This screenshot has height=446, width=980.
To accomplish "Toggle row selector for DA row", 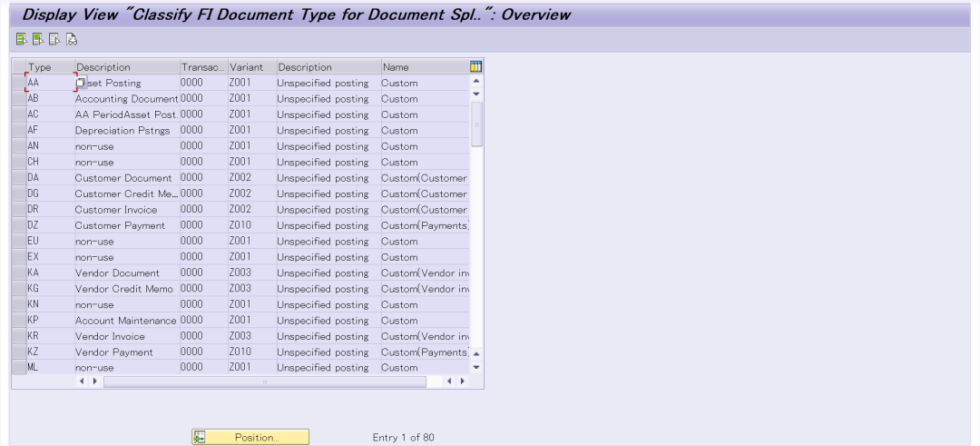I will pos(19,178).
